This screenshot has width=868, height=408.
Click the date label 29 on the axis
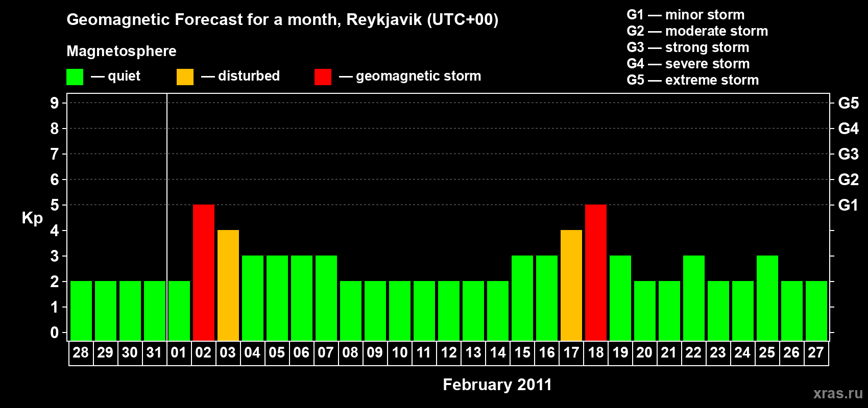pyautogui.click(x=105, y=352)
